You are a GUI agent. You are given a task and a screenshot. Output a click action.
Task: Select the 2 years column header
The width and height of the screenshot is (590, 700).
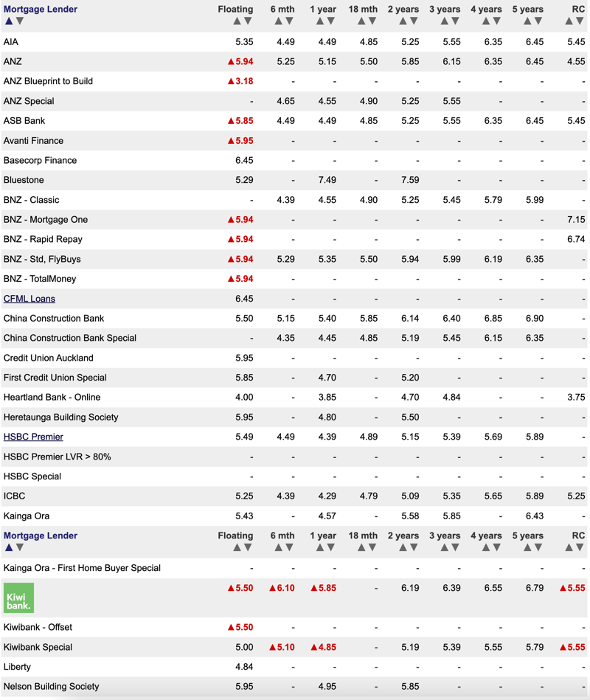pos(403,9)
